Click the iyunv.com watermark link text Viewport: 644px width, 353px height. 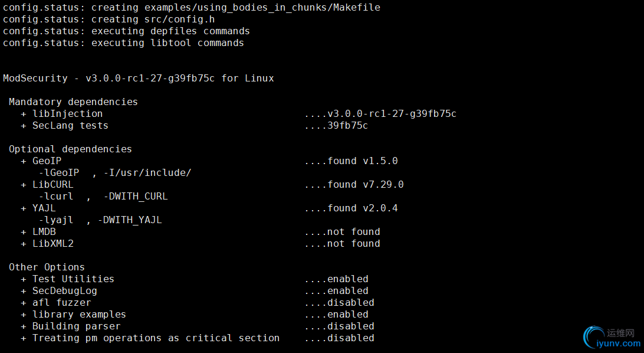tap(619, 344)
